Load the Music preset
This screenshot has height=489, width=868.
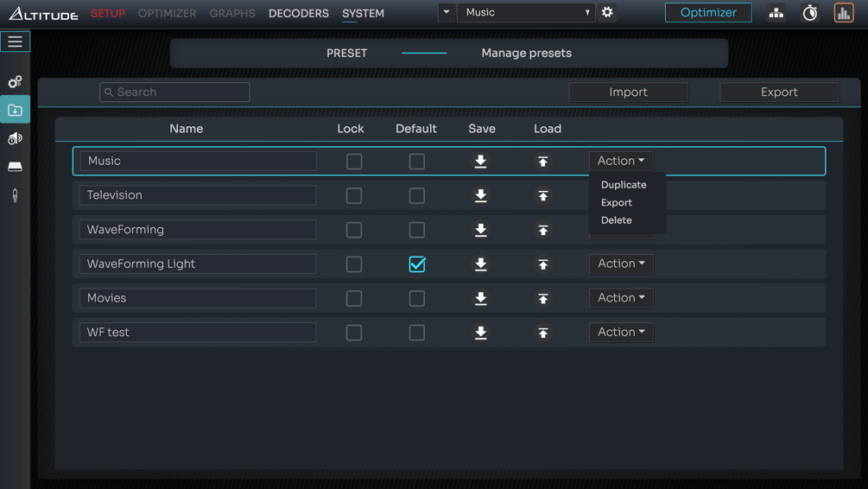543,162
